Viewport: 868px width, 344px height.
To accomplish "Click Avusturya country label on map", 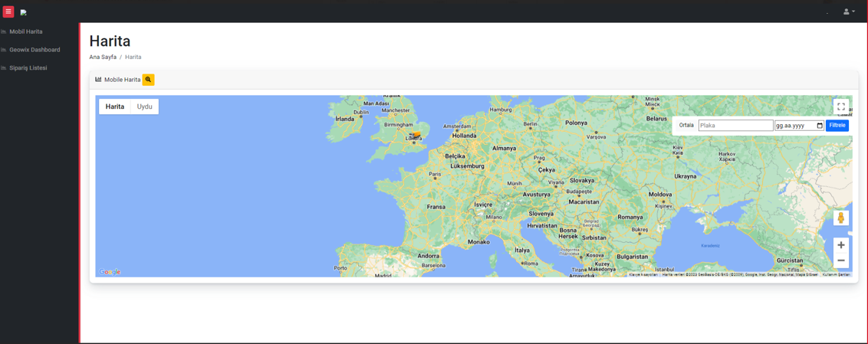I will (537, 195).
